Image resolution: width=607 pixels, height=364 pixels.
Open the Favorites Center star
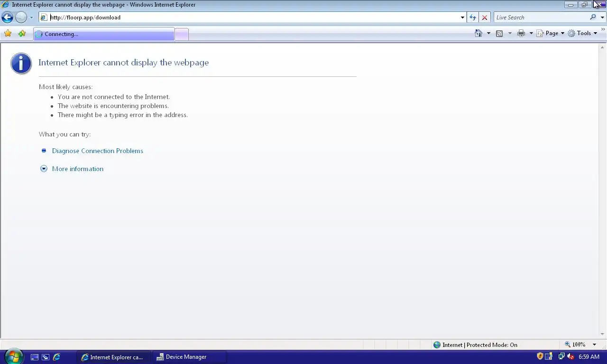click(x=8, y=34)
